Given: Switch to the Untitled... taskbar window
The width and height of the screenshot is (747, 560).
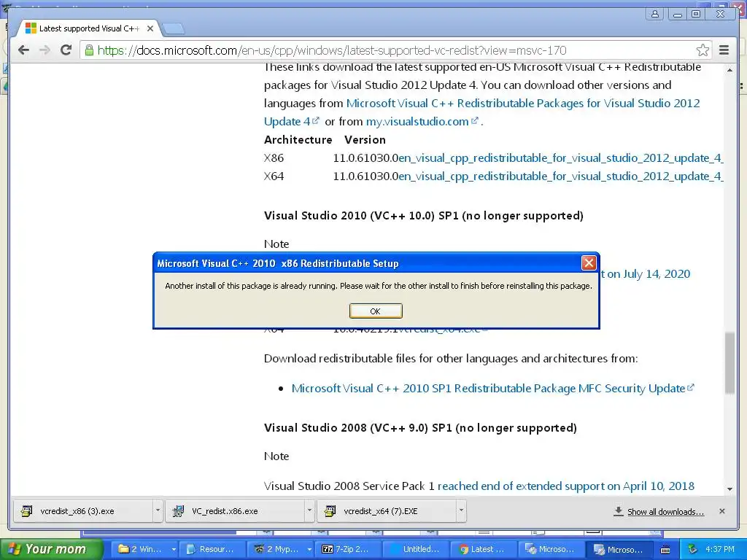Looking at the screenshot, I should tap(416, 549).
